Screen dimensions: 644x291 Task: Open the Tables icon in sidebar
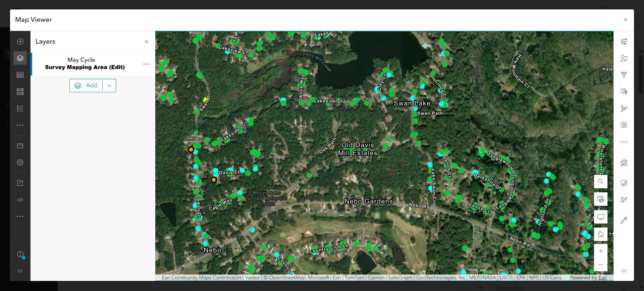(20, 75)
